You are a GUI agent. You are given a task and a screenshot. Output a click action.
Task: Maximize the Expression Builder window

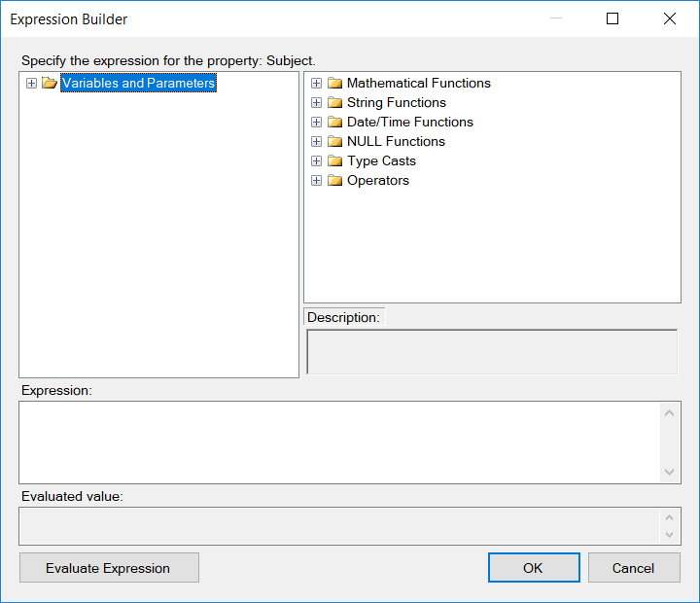tap(612, 18)
